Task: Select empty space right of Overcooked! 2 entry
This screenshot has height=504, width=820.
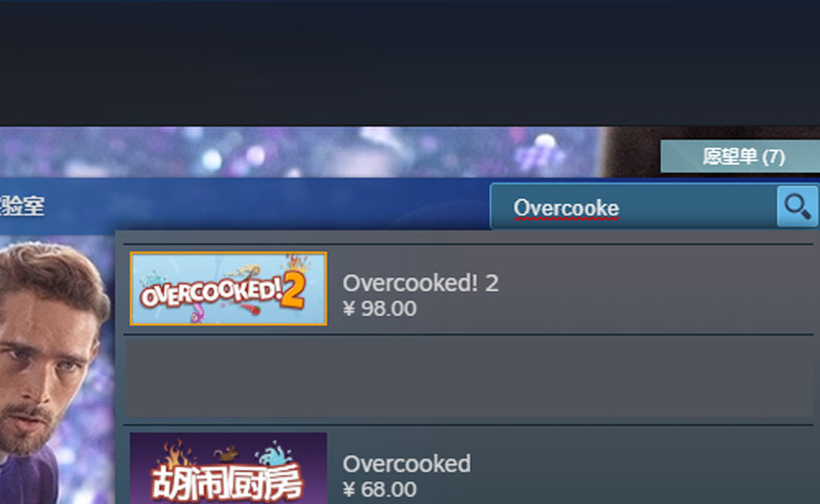Action: click(x=654, y=289)
